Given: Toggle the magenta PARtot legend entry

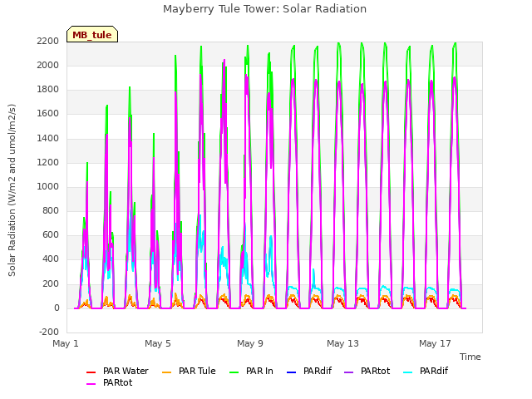Looking at the screenshot, I should click(x=109, y=382).
